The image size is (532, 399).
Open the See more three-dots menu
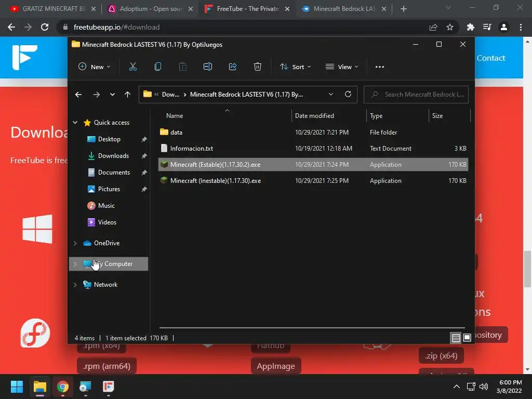[x=380, y=67]
